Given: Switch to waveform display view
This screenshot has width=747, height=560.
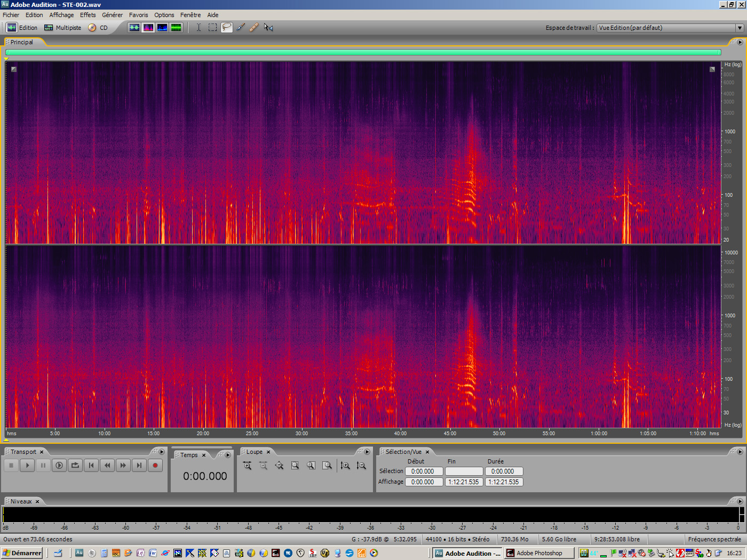Looking at the screenshot, I should pyautogui.click(x=134, y=27).
